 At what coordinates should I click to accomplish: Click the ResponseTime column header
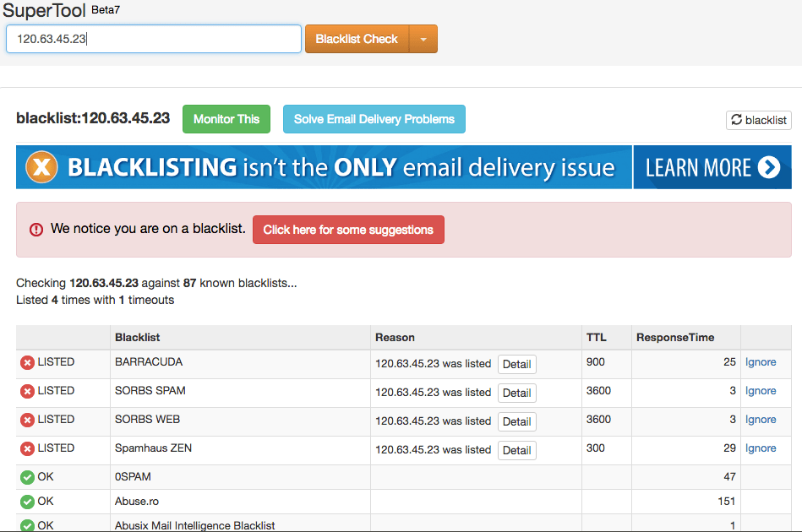[675, 337]
